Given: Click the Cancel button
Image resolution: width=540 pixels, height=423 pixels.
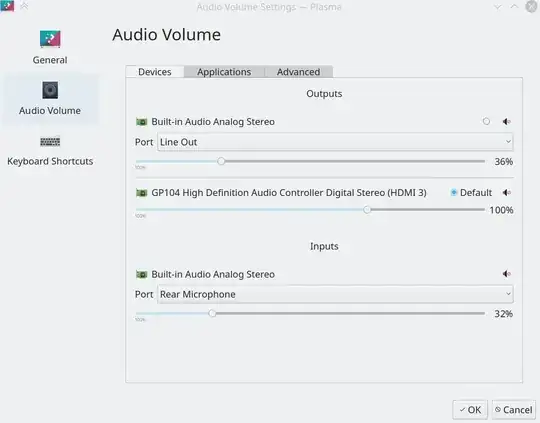Looking at the screenshot, I should click(513, 410).
